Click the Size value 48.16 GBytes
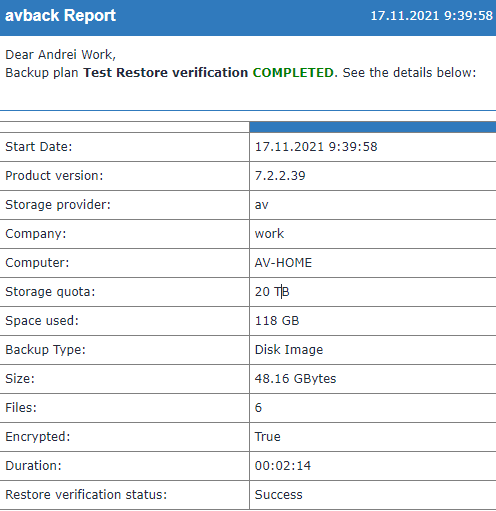The image size is (496, 511). click(295, 379)
